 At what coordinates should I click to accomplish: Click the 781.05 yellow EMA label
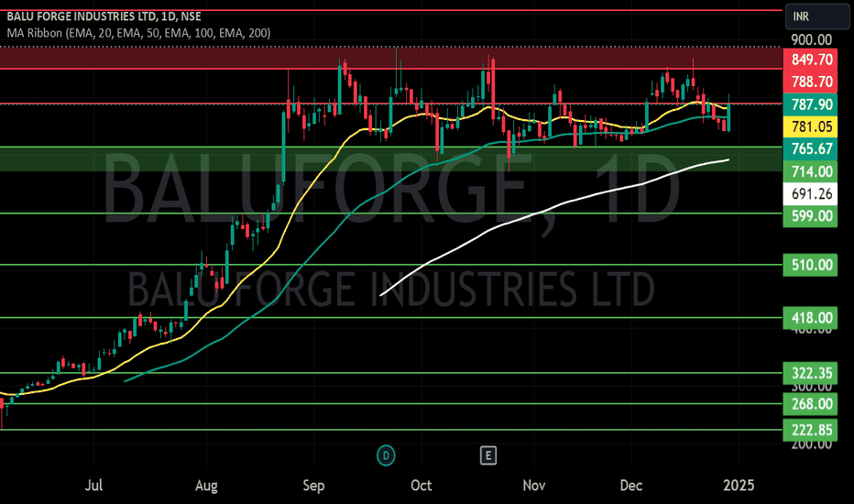(x=810, y=127)
